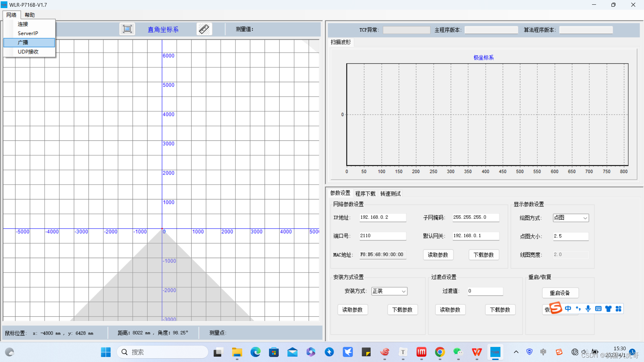The image size is (644, 362).
Task: Toggle Sogou punctuation mode icon
Action: [578, 309]
